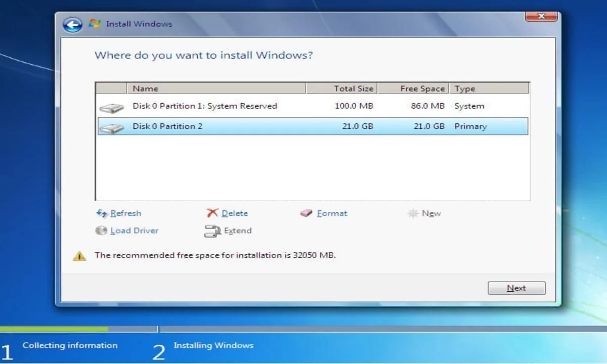Viewport: 607px width, 364px height.
Task: Click the Next button
Action: [516, 288]
